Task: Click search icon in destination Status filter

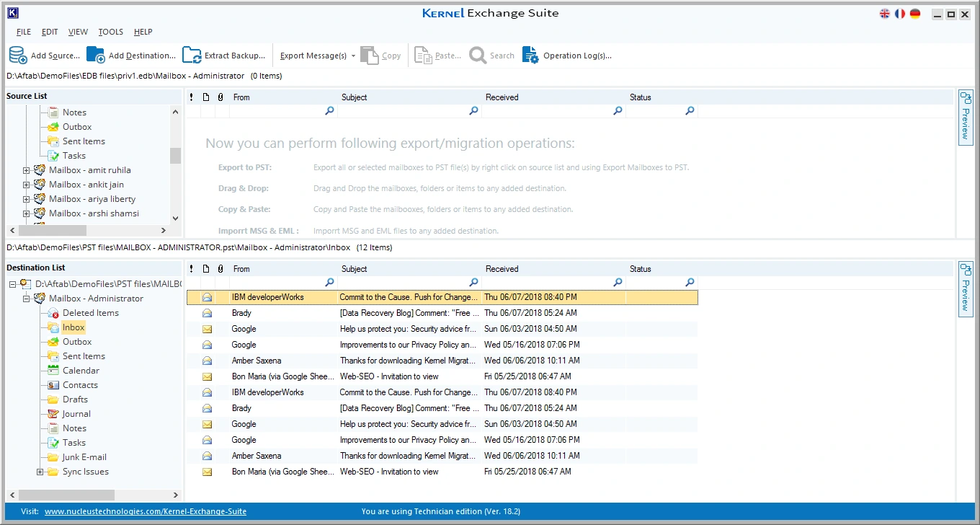Action: click(690, 283)
